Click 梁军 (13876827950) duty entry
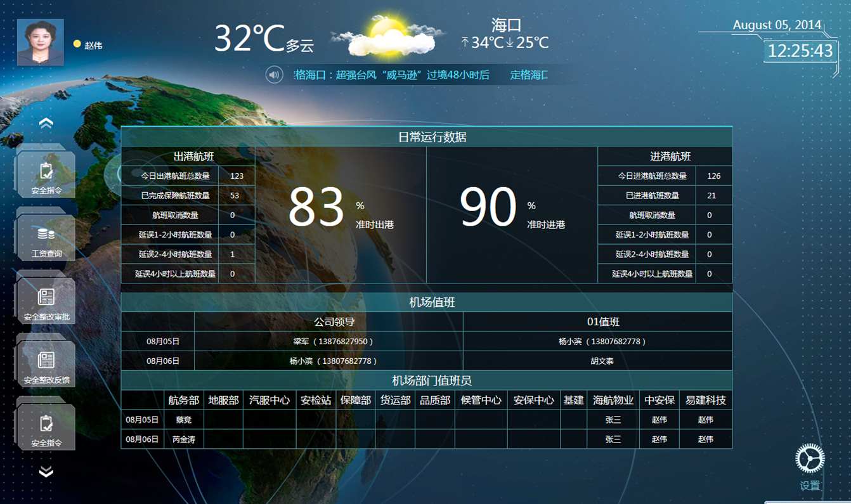851x504 pixels. pyautogui.click(x=333, y=342)
